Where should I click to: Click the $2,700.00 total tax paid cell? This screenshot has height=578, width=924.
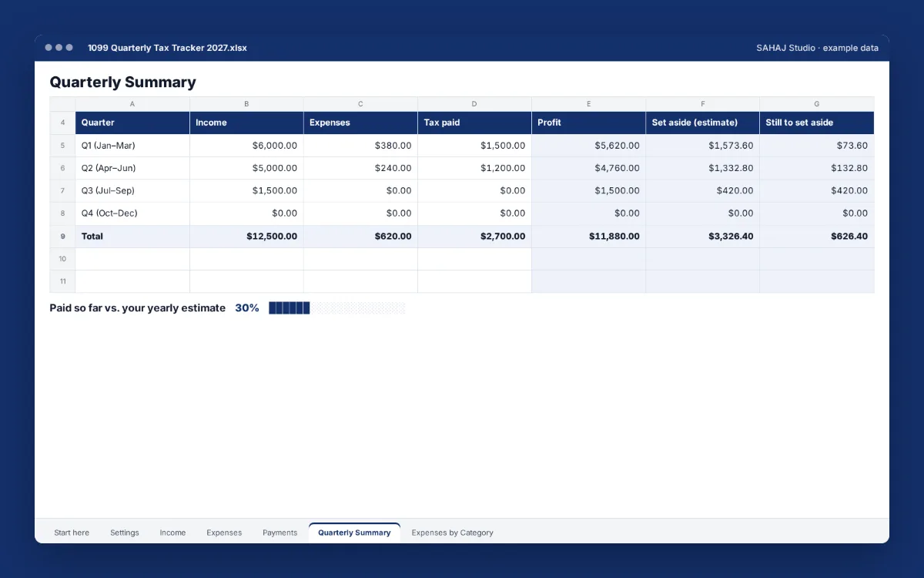coord(474,237)
